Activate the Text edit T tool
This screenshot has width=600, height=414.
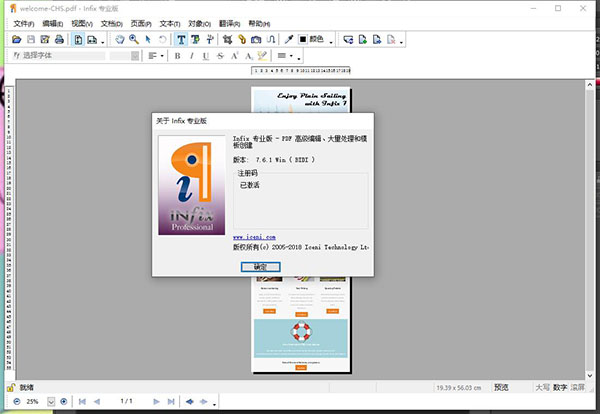point(181,39)
